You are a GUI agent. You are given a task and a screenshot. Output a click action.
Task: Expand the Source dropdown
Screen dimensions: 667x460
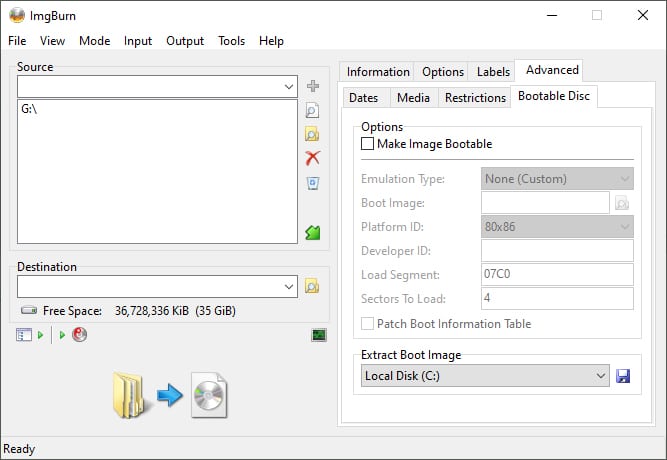click(289, 87)
